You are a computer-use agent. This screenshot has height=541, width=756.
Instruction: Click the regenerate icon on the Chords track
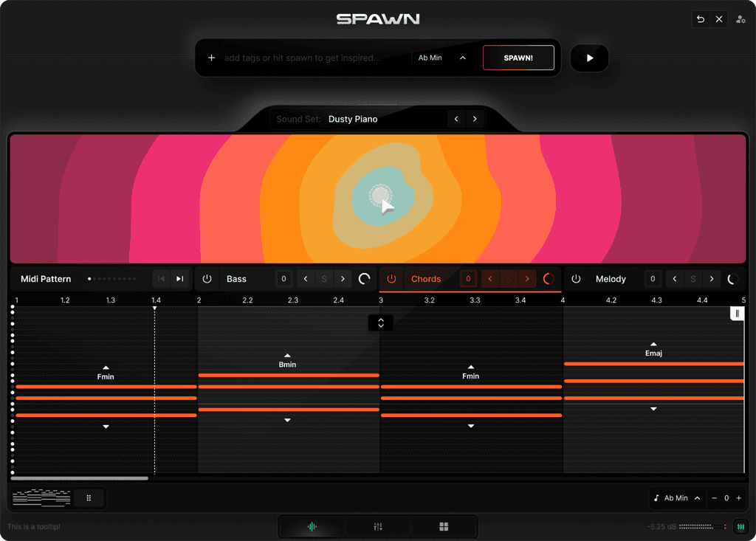(547, 279)
